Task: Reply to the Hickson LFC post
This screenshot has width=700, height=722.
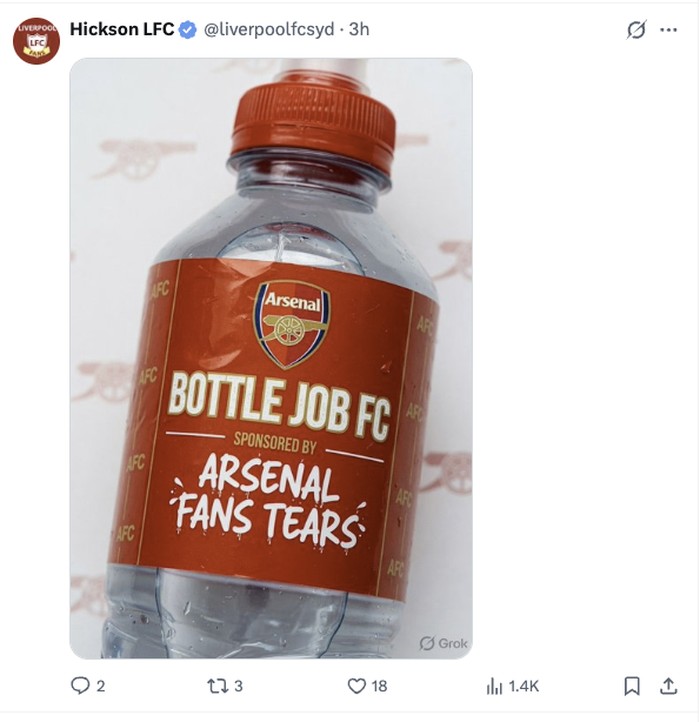Action: 80,686
